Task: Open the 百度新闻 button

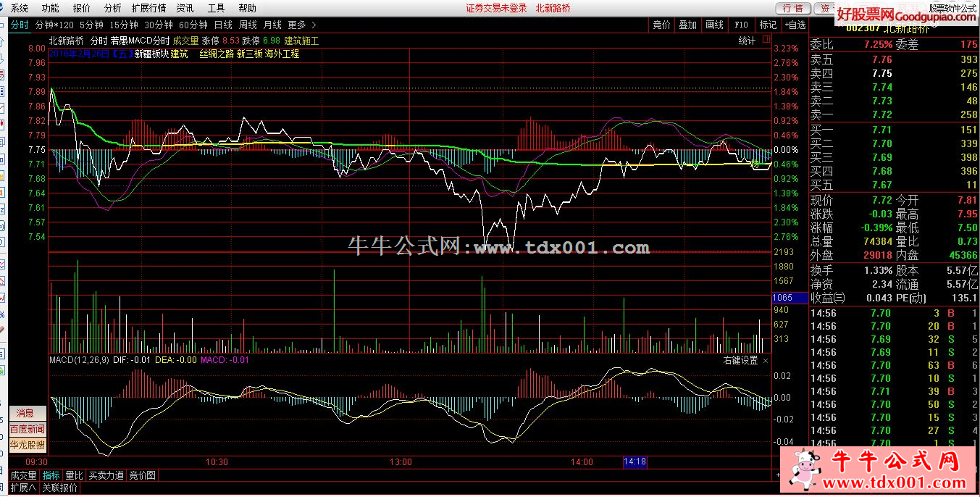Action: [x=27, y=429]
